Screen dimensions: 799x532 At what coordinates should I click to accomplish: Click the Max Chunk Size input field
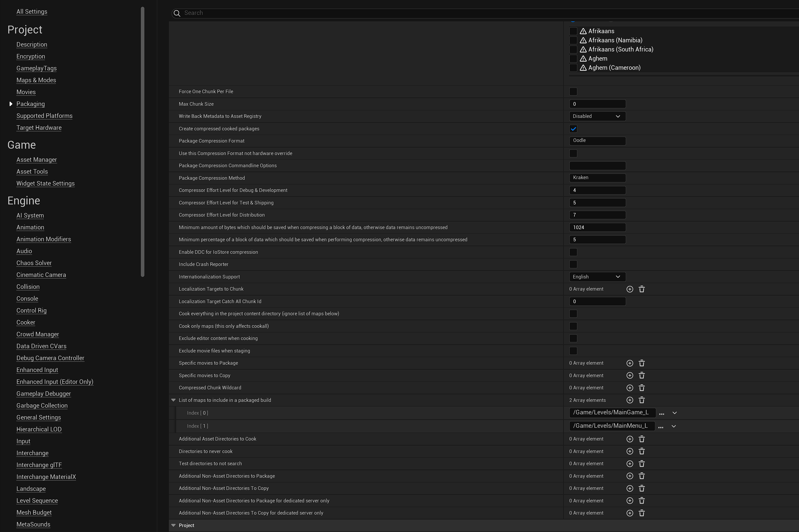[x=597, y=104]
